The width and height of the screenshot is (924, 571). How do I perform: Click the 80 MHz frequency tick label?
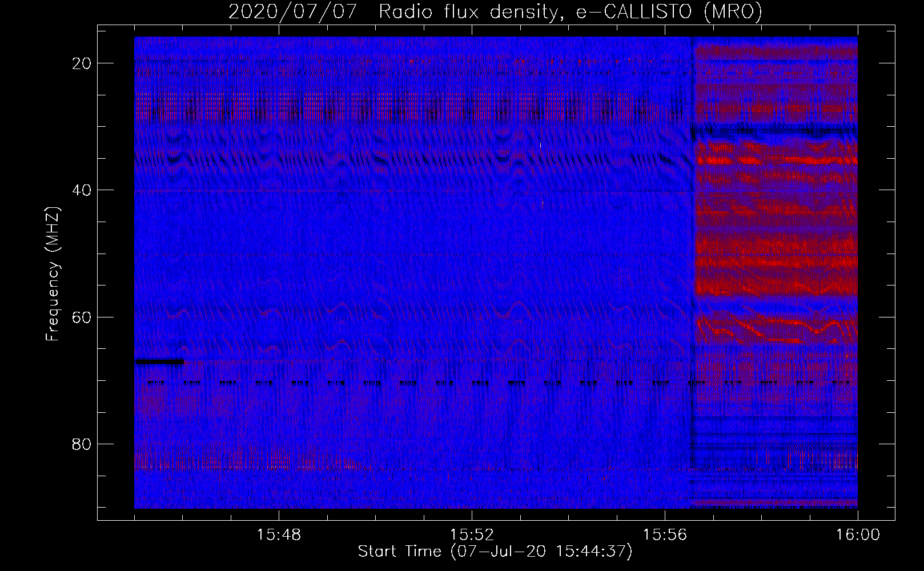pyautogui.click(x=82, y=444)
